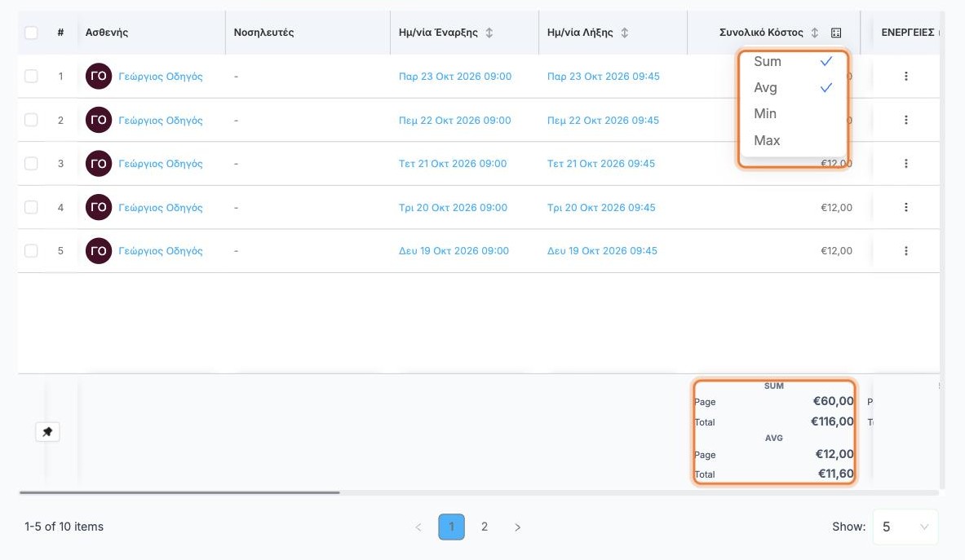Uncheck the Avg aggregation option
This screenshot has height=560, width=965.
click(793, 88)
